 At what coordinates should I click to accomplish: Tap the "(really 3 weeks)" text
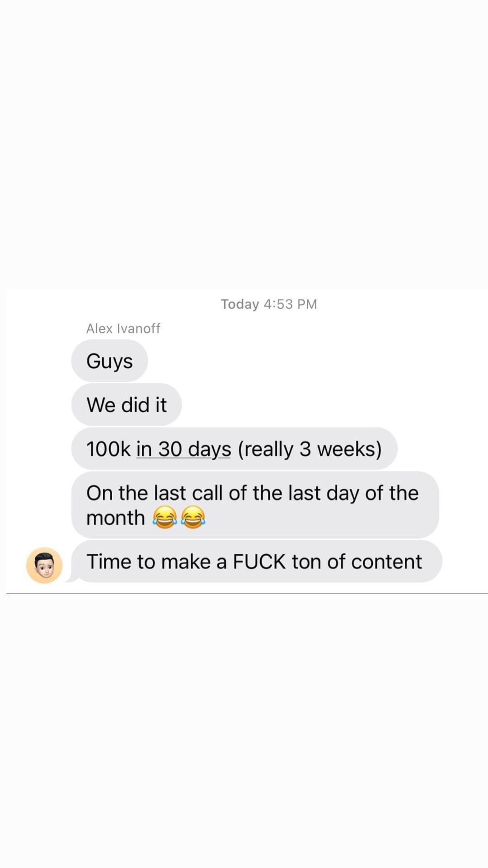click(310, 449)
